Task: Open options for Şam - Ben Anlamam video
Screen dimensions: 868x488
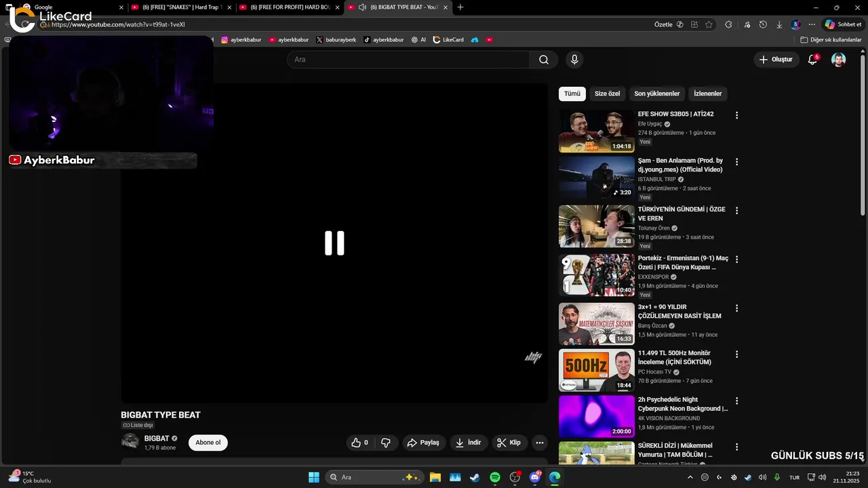Action: [736, 162]
